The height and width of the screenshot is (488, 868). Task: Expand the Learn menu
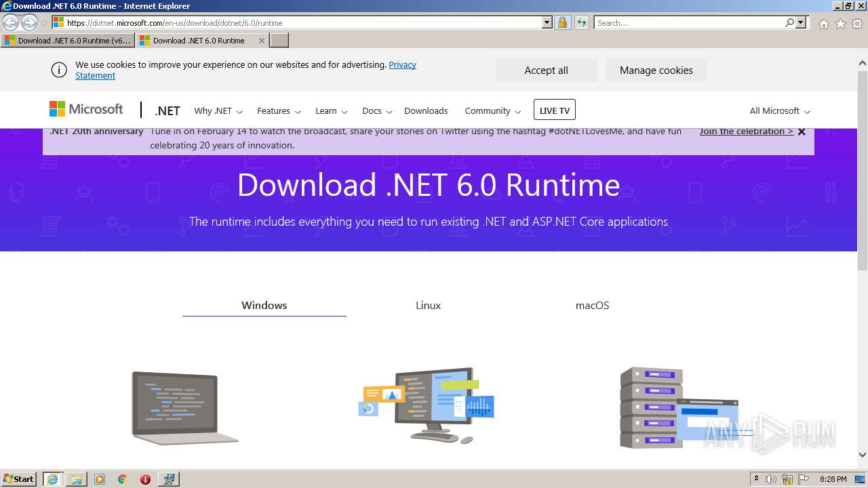tap(331, 110)
